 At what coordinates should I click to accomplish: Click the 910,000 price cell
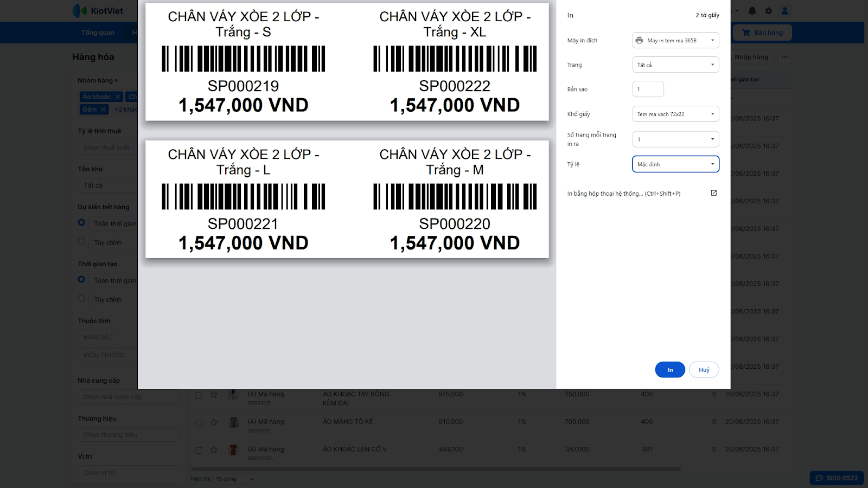click(451, 422)
